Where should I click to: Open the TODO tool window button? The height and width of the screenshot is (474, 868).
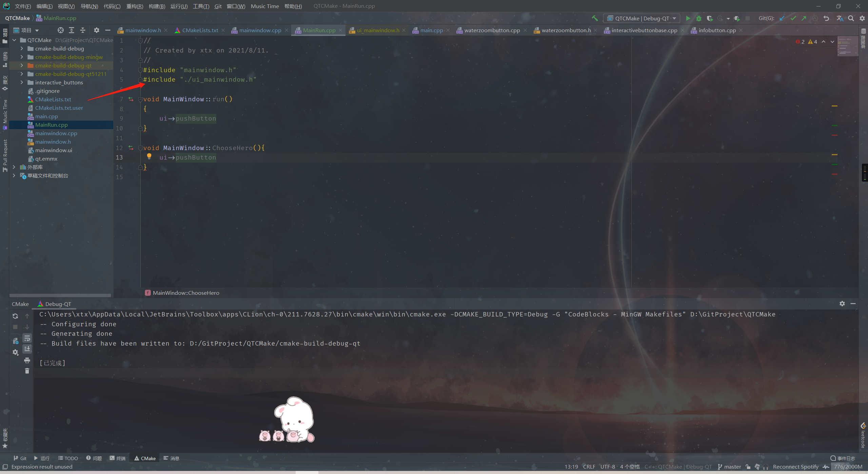[x=68, y=458]
